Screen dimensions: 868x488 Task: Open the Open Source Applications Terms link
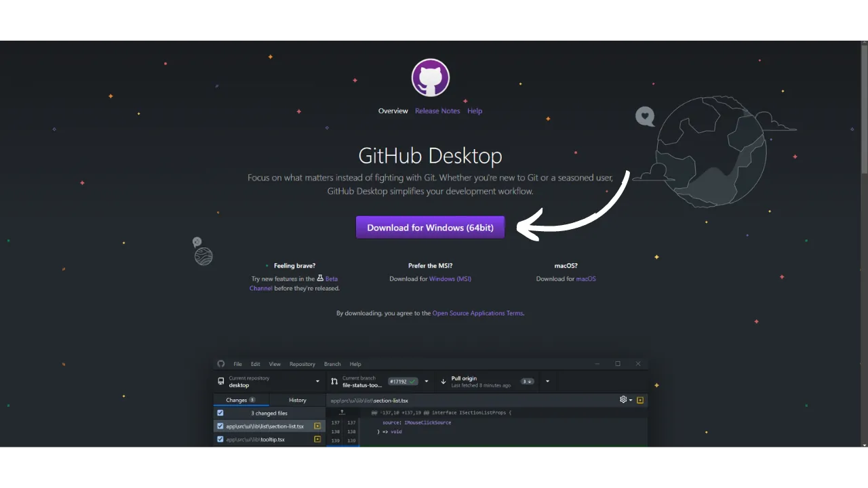point(477,314)
